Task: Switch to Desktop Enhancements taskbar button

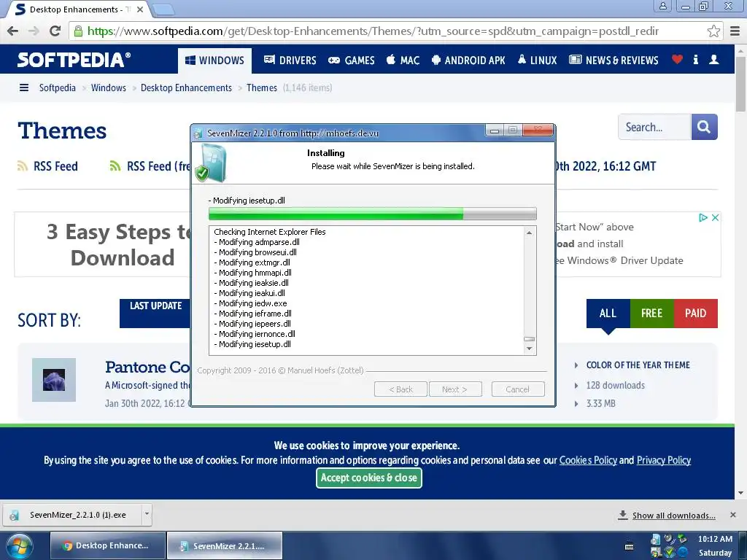Action: (x=108, y=545)
